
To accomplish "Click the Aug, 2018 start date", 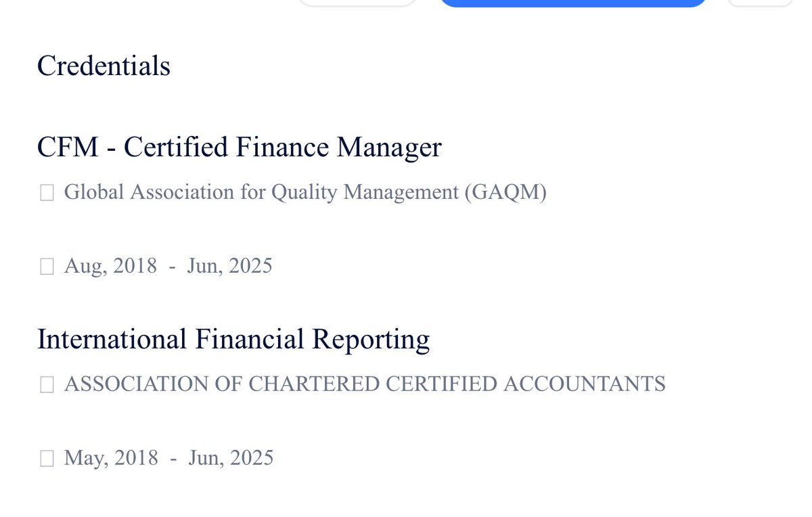I will tap(110, 266).
